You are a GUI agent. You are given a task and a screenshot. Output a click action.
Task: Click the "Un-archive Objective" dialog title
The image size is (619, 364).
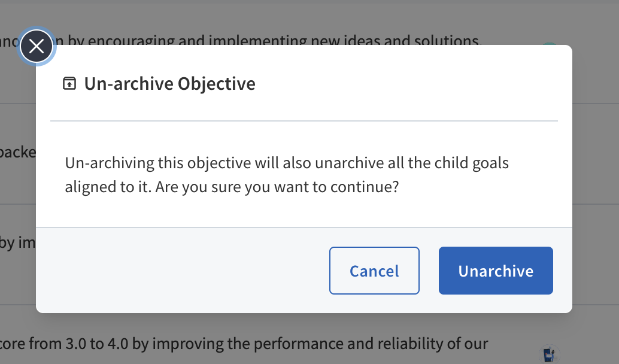[169, 83]
